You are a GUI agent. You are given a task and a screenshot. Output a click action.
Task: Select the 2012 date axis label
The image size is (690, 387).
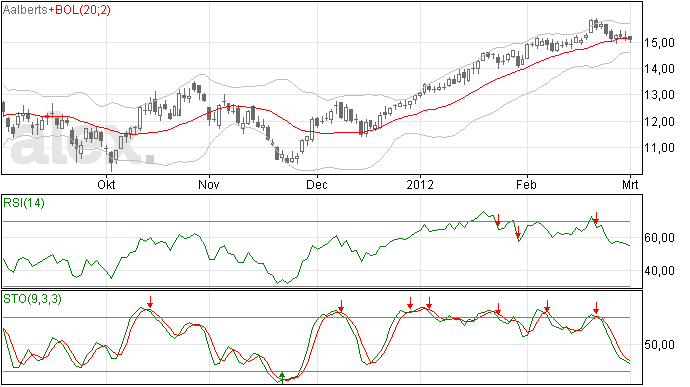pos(420,184)
